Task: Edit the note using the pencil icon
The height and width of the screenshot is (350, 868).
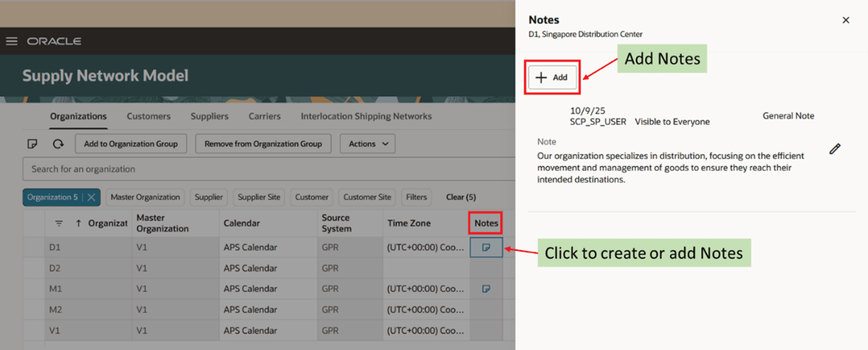Action: pos(835,149)
